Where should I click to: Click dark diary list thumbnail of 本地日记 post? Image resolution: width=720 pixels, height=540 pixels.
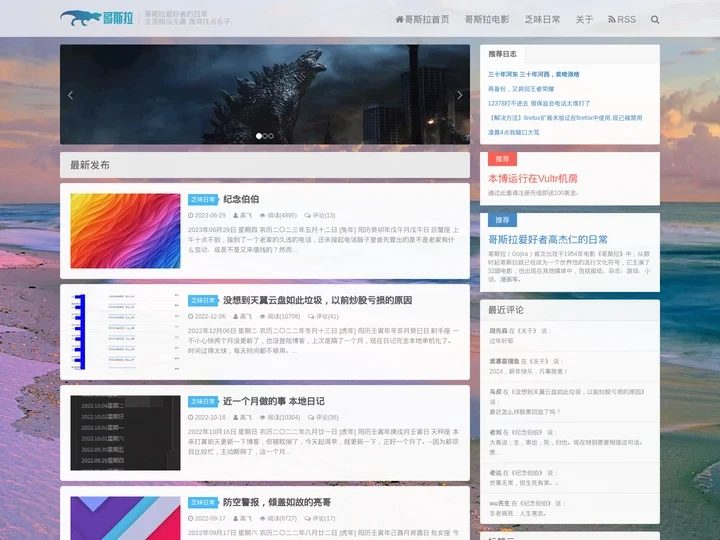125,433
